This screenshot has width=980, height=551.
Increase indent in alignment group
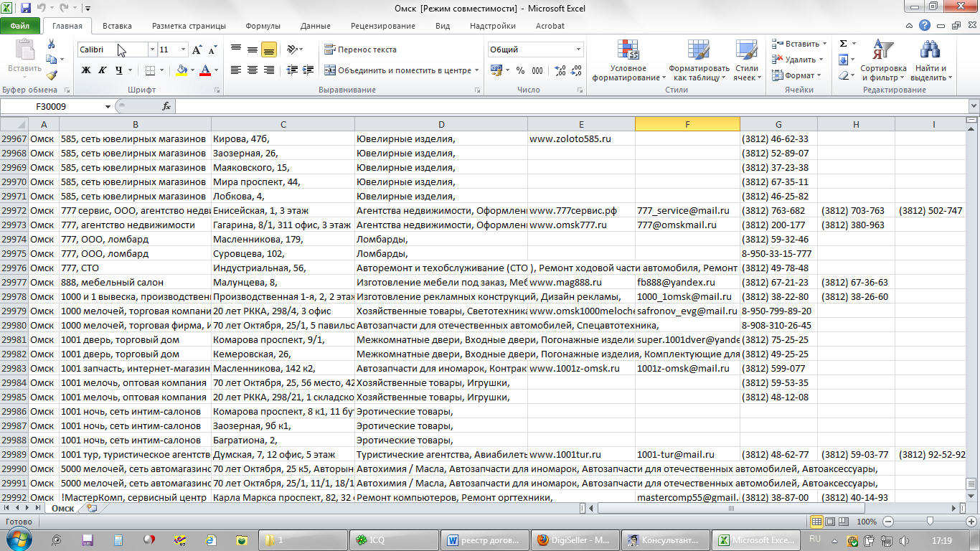(308, 70)
